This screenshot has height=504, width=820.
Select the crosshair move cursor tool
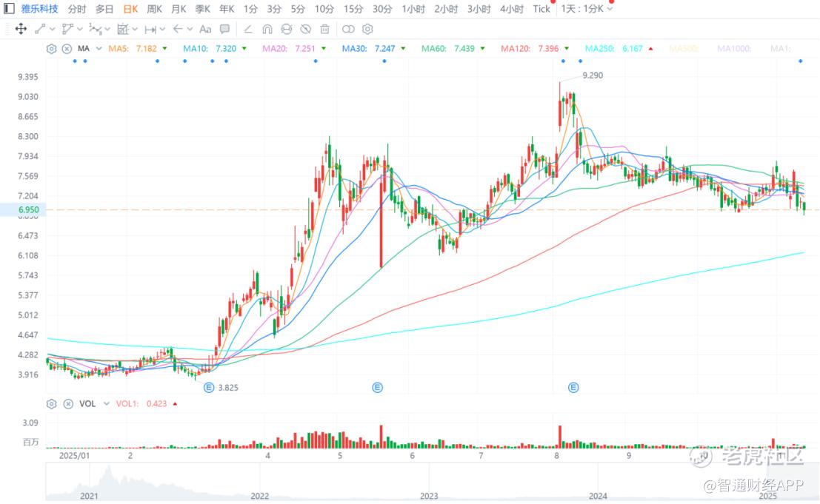click(x=21, y=30)
